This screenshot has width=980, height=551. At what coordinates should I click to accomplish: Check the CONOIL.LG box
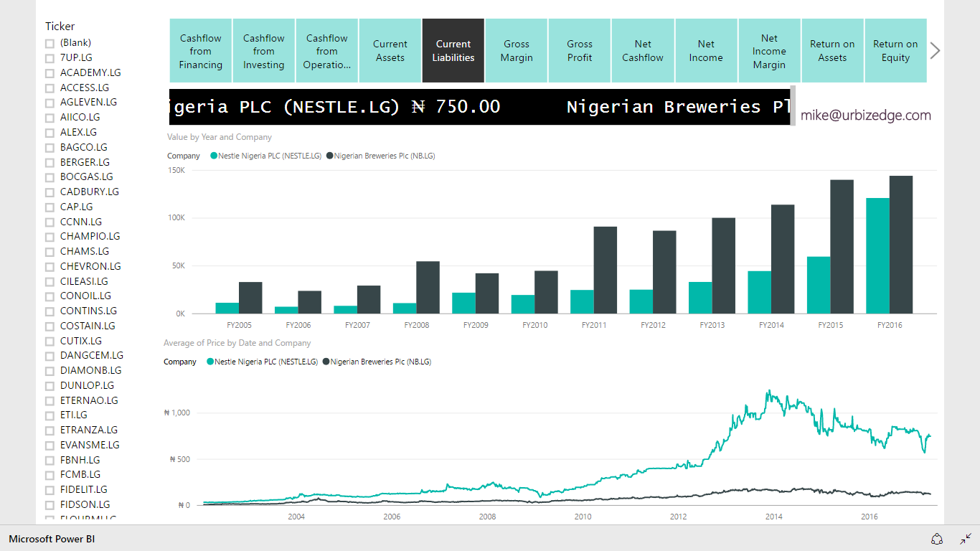[x=50, y=296]
